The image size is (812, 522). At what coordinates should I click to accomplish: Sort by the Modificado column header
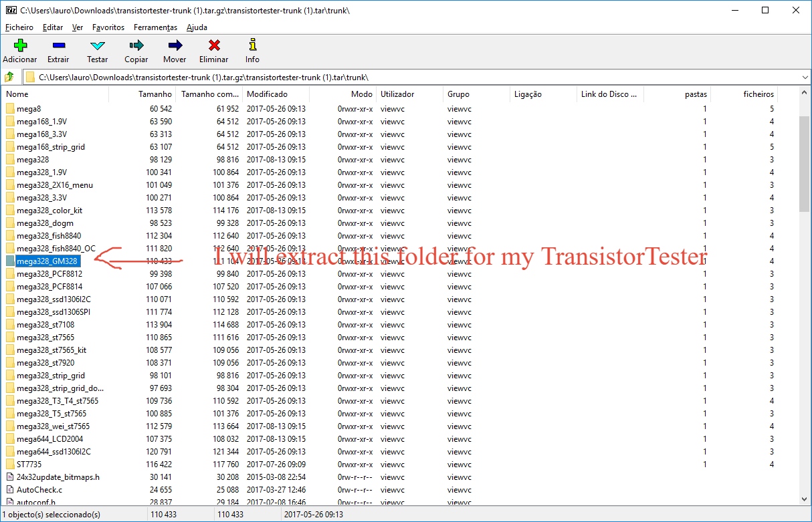point(266,94)
